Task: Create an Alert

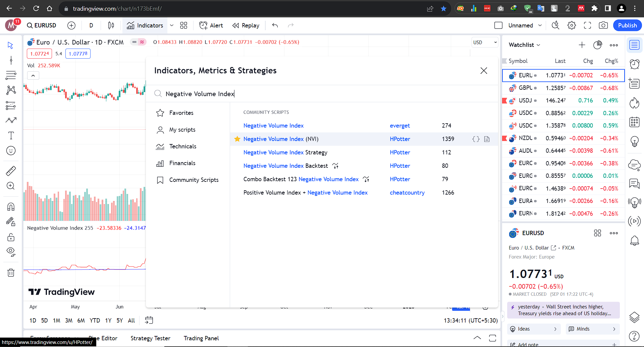Action: [x=211, y=25]
